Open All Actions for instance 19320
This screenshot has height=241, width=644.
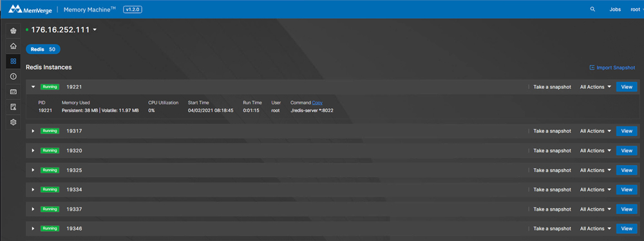pyautogui.click(x=596, y=151)
